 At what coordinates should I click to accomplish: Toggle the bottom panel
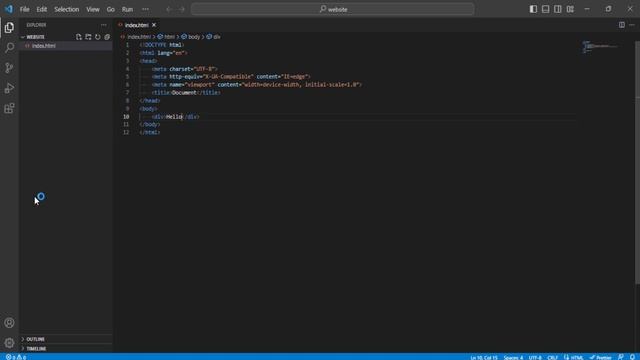(545, 9)
